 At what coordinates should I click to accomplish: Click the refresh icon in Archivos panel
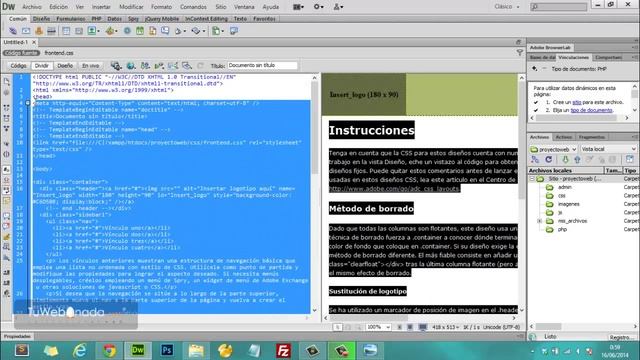pyautogui.click(x=549, y=160)
